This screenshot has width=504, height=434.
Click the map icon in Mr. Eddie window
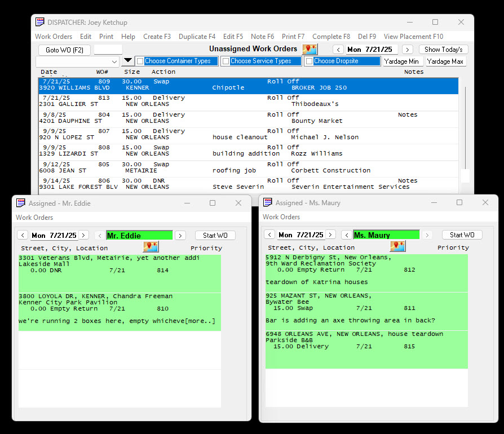tap(151, 247)
